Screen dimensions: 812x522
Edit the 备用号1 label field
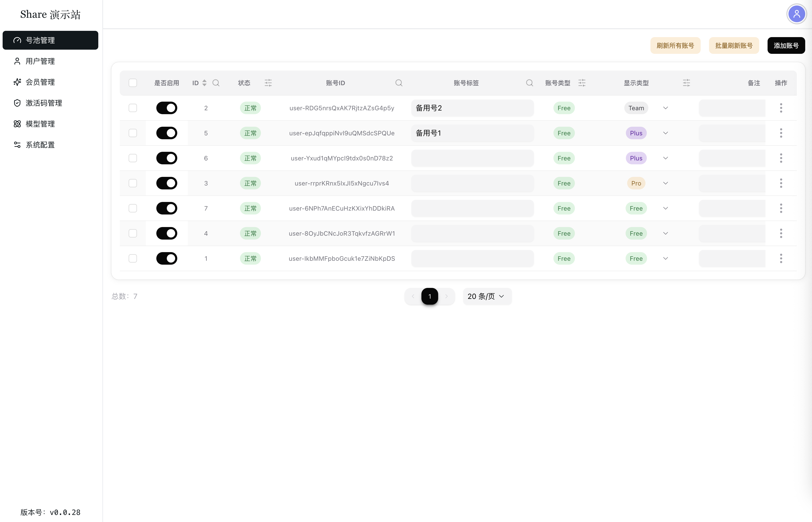click(472, 133)
